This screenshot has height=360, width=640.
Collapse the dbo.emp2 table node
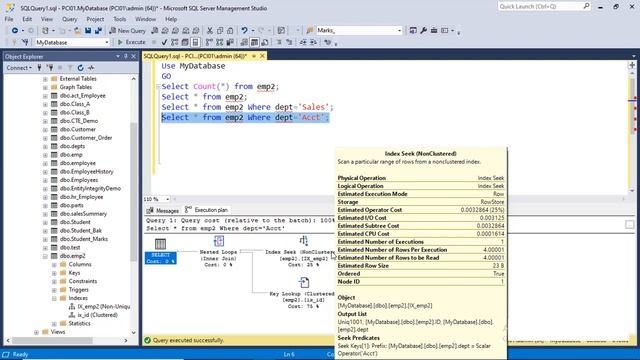[45, 256]
